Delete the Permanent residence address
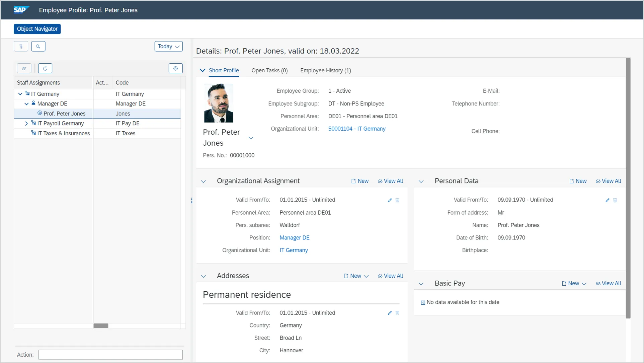The width and height of the screenshot is (644, 363). (x=397, y=313)
